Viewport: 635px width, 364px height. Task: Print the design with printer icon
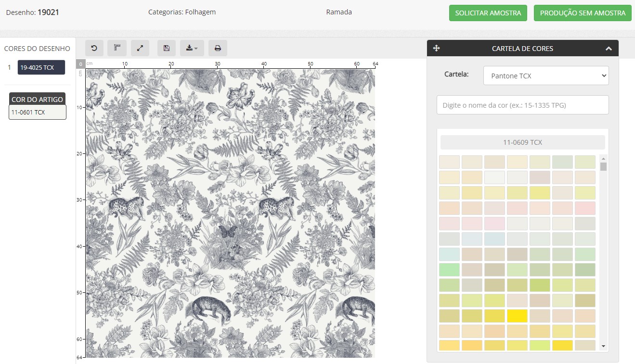(x=218, y=48)
